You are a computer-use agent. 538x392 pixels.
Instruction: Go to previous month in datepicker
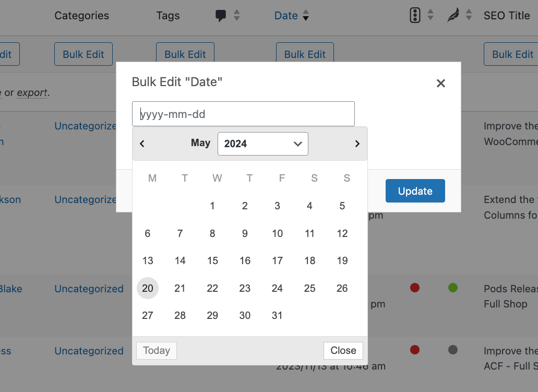[142, 144]
